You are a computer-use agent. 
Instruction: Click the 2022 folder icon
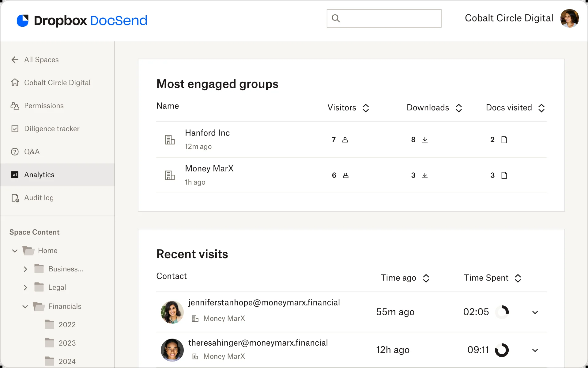point(49,324)
